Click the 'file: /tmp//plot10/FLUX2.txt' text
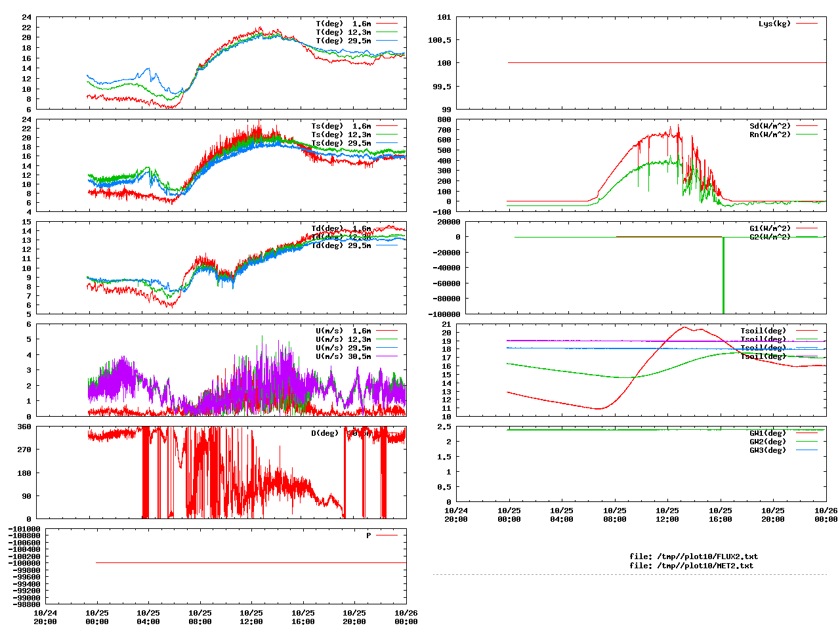 tap(694, 556)
